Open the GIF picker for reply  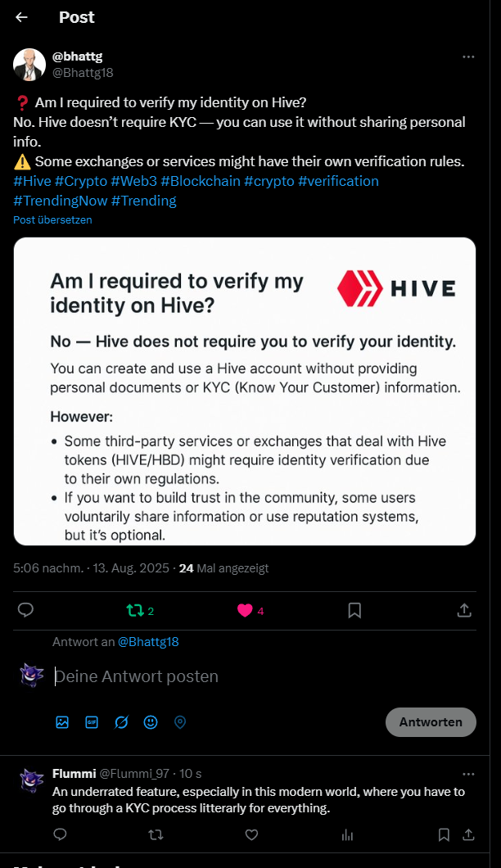92,722
